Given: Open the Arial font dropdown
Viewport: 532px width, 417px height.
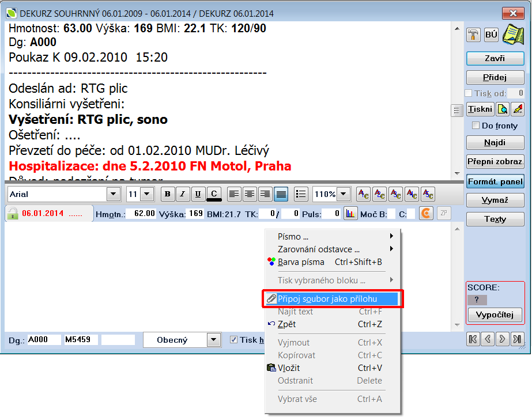Looking at the screenshot, I should 114,194.
